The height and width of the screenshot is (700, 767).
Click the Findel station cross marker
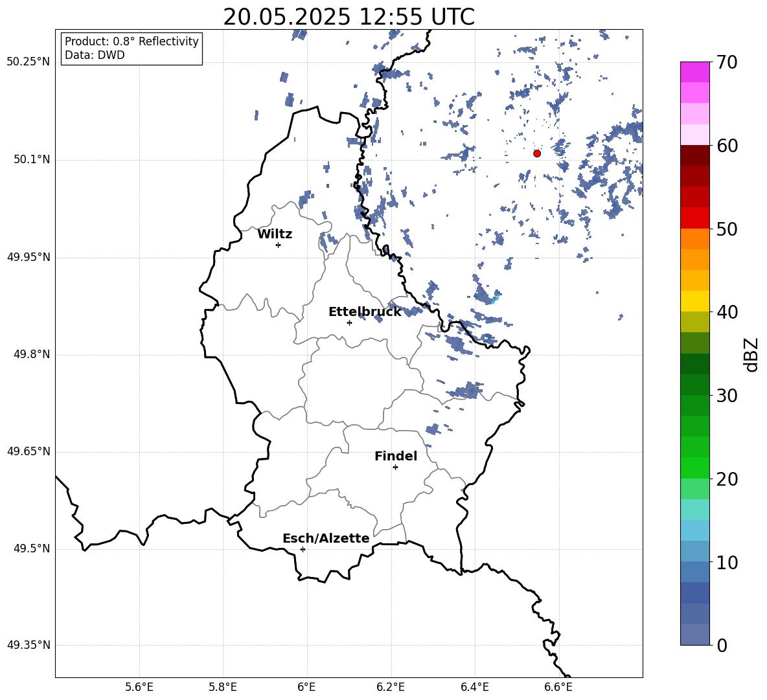click(395, 468)
